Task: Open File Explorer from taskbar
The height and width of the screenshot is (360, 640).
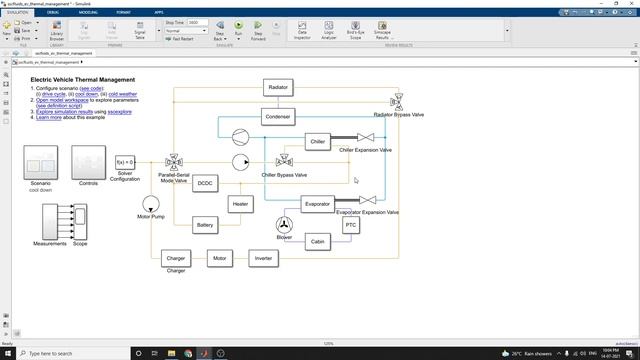Action: [x=171, y=353]
